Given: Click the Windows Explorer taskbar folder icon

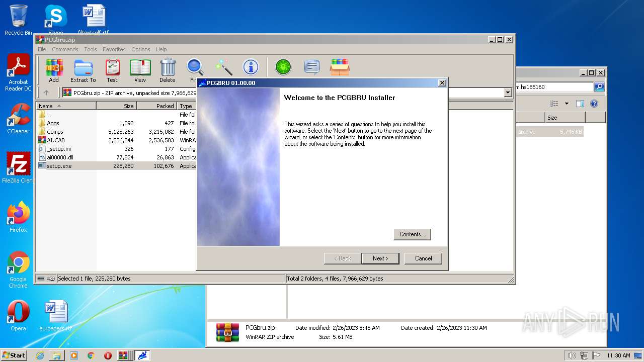Looking at the screenshot, I should pos(57,355).
